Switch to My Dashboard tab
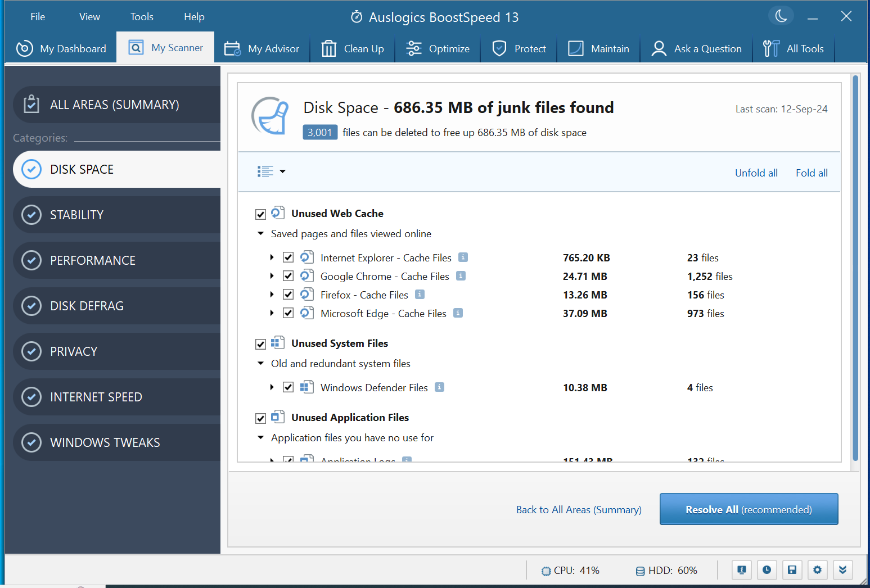The height and width of the screenshot is (588, 870). [x=61, y=48]
